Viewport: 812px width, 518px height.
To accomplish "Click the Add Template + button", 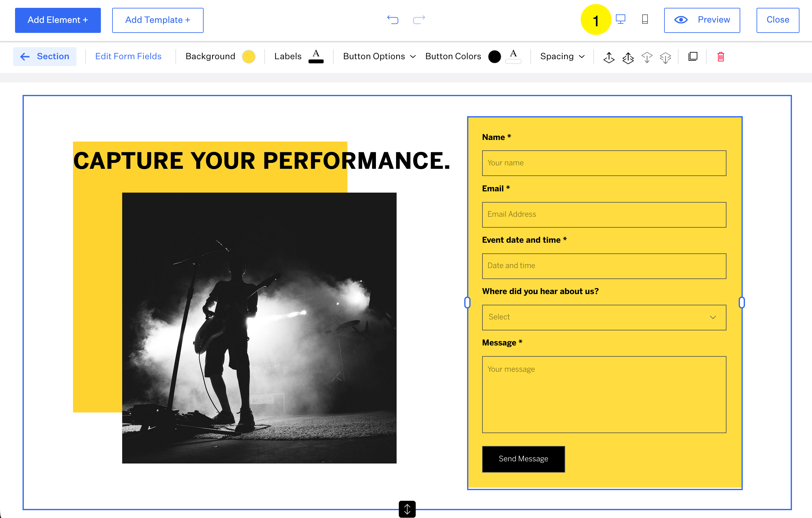I will [x=158, y=20].
